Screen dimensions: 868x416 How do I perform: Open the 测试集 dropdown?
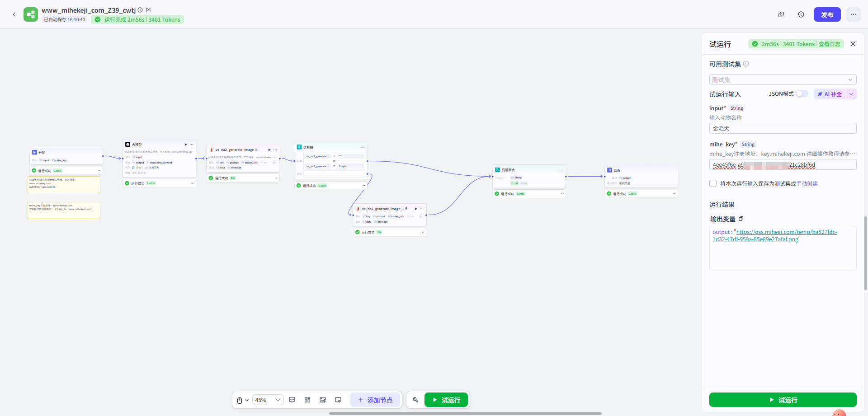pyautogui.click(x=783, y=79)
